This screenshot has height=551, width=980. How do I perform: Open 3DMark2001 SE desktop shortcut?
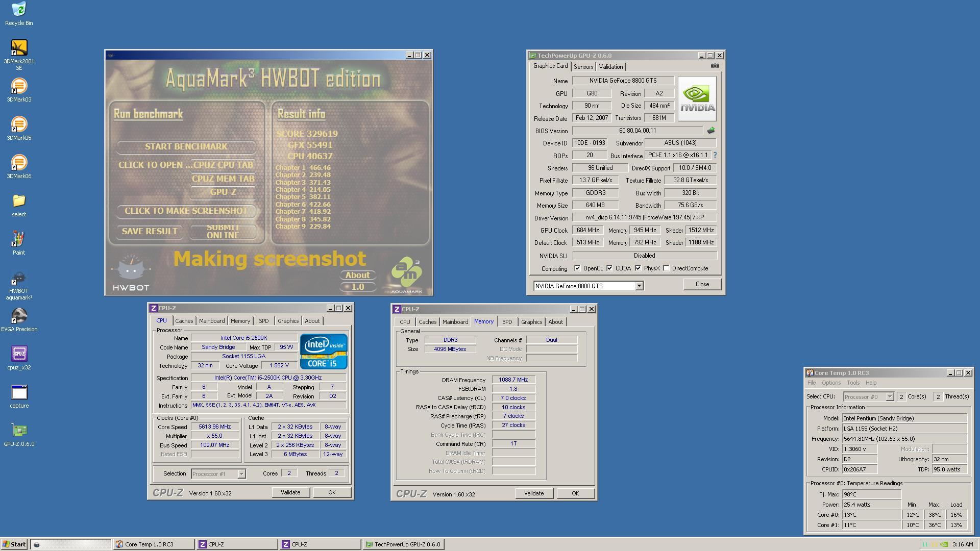click(x=19, y=55)
